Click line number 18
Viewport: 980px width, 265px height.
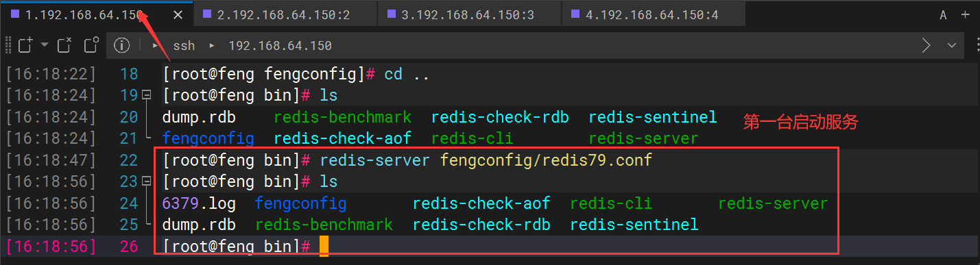(x=129, y=74)
